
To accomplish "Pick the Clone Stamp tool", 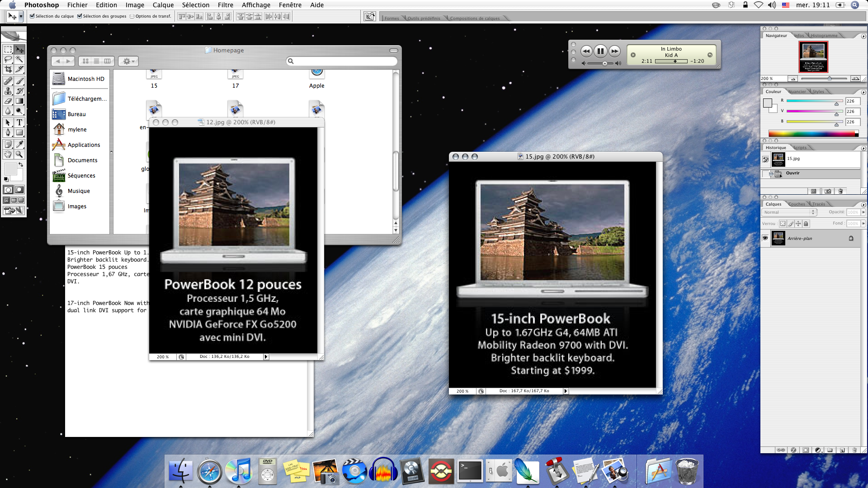I will [x=8, y=91].
